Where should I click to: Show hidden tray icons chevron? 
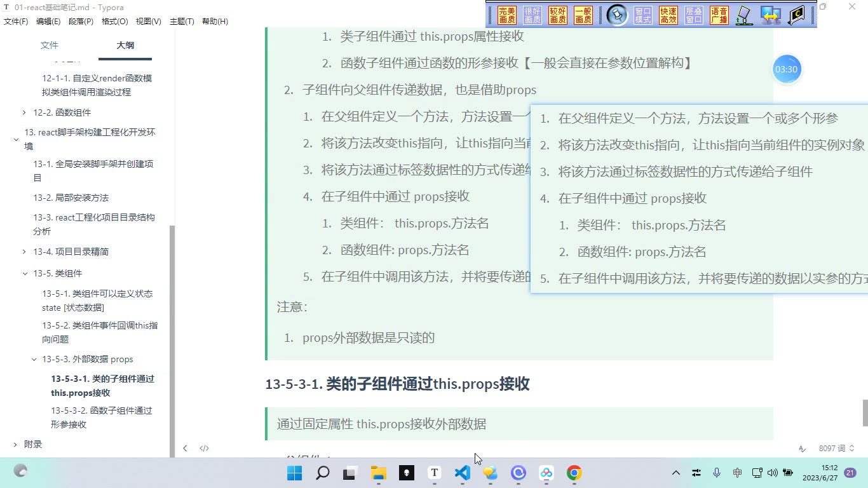(x=676, y=473)
